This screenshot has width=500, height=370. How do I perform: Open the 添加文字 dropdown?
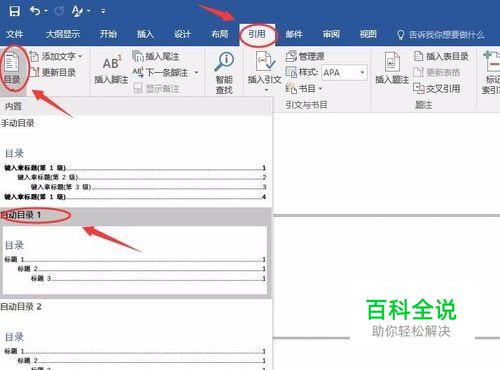(x=56, y=56)
